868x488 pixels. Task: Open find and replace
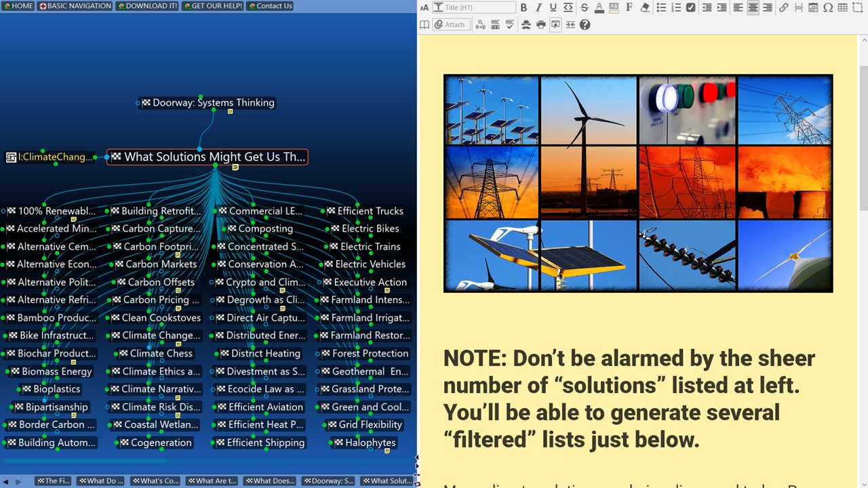480,24
